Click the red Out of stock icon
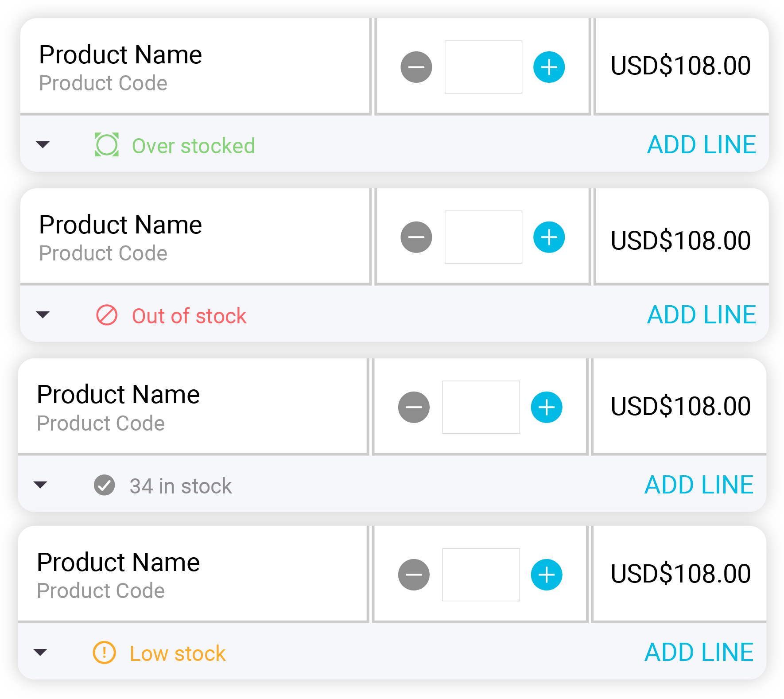The width and height of the screenshot is (784, 699). coord(107,315)
